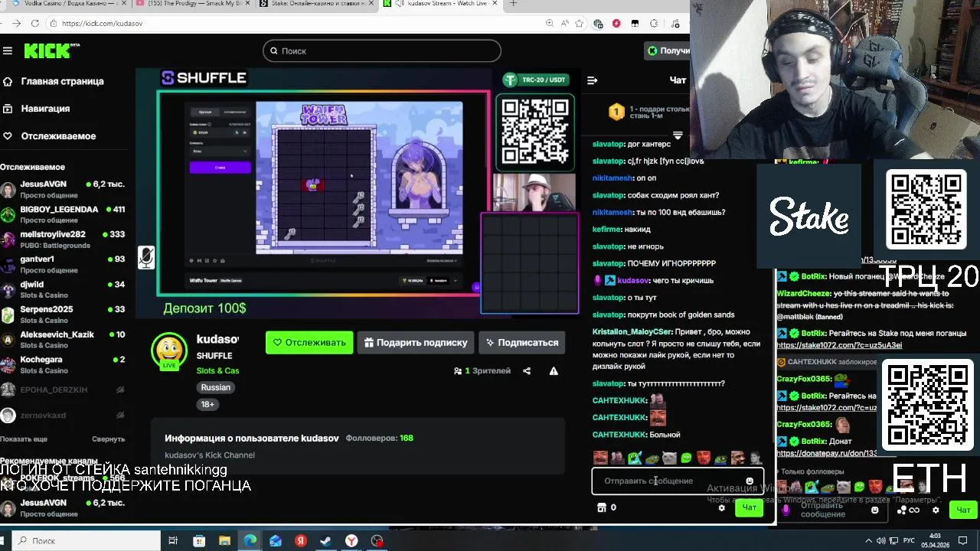
Task: Open mellstroylive282 channel
Action: point(63,240)
